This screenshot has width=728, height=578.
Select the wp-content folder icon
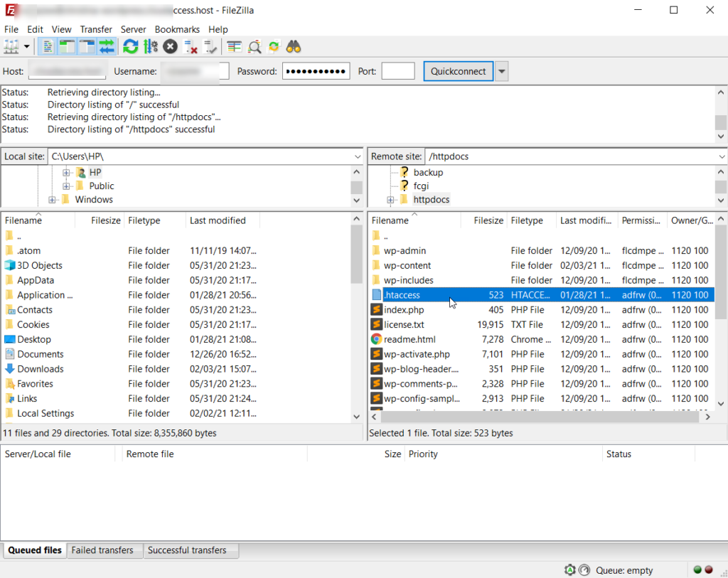pyautogui.click(x=376, y=266)
